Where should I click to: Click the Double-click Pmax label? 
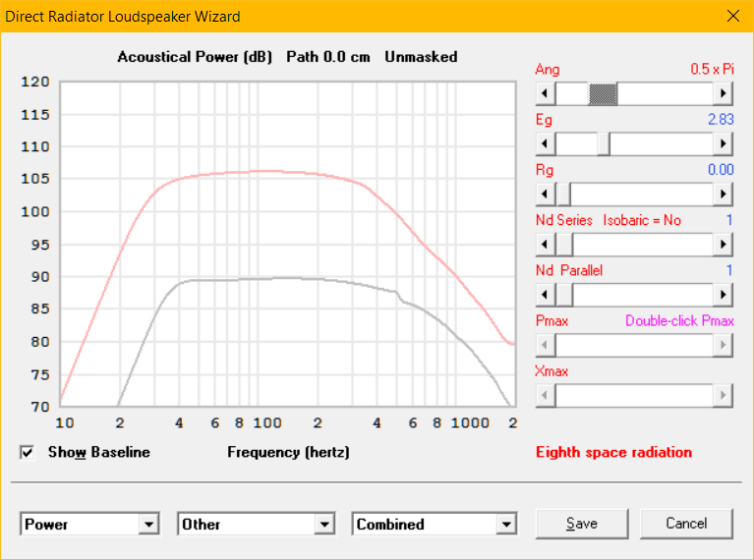tap(679, 321)
